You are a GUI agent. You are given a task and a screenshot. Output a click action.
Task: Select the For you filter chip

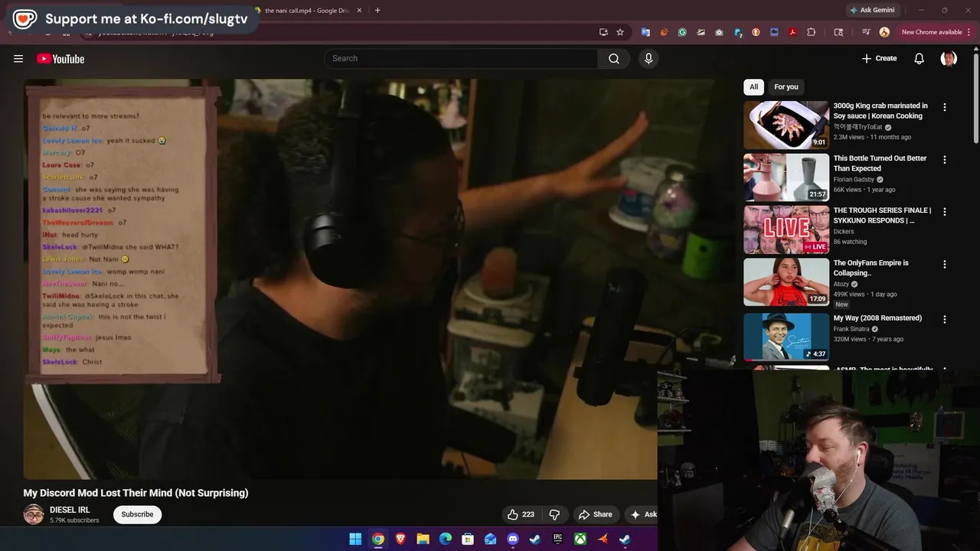(786, 86)
